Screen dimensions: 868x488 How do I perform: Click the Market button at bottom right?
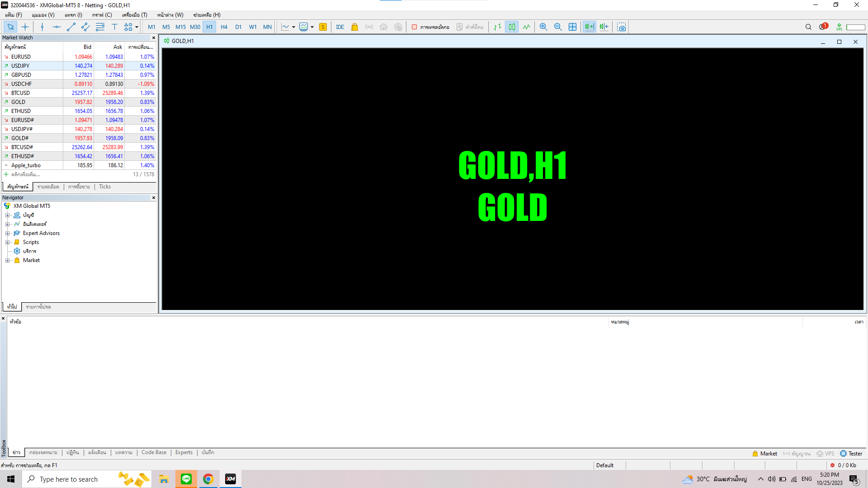(765, 454)
